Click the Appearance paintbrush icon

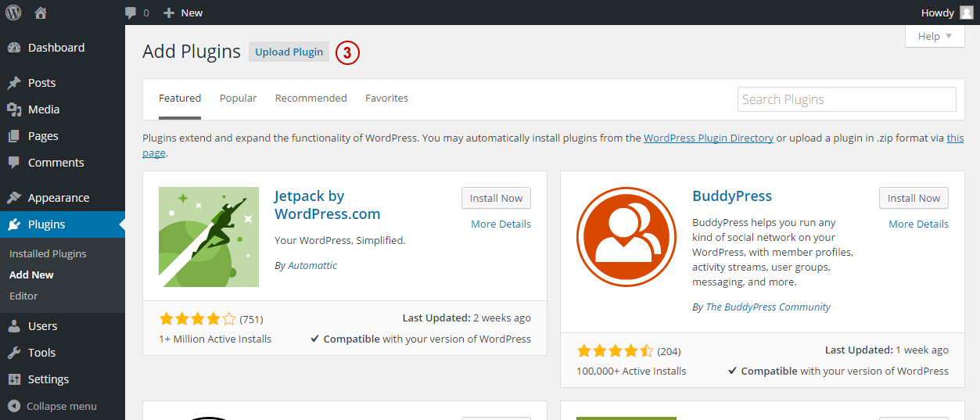pos(14,198)
